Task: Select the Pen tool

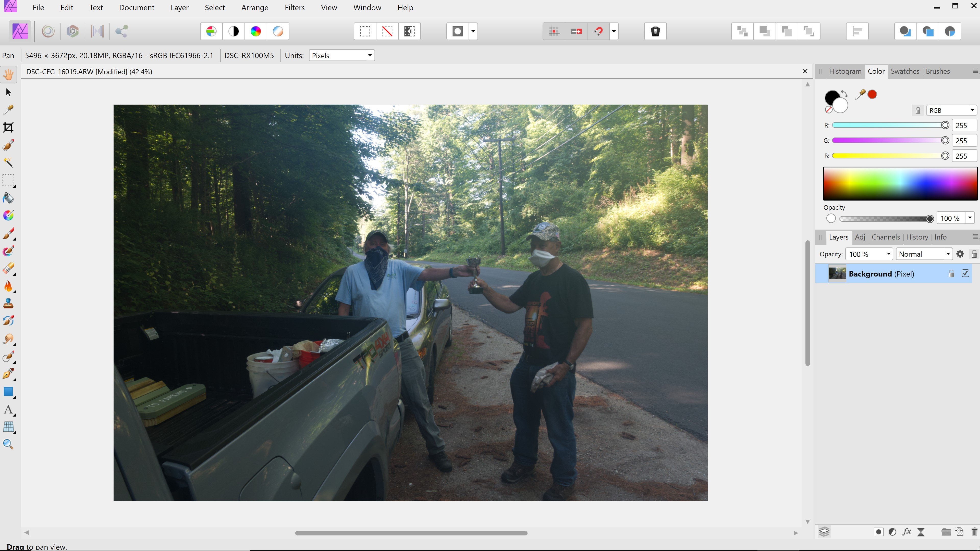Action: pos(8,374)
